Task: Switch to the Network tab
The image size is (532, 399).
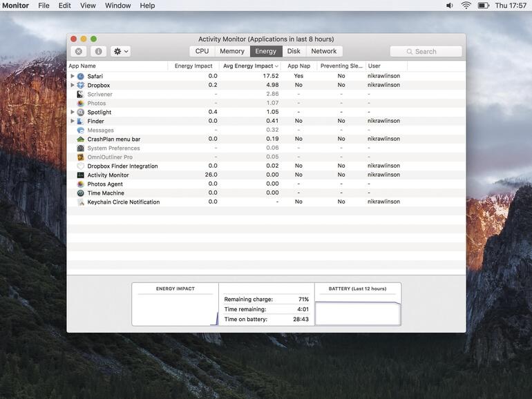Action: (x=323, y=51)
